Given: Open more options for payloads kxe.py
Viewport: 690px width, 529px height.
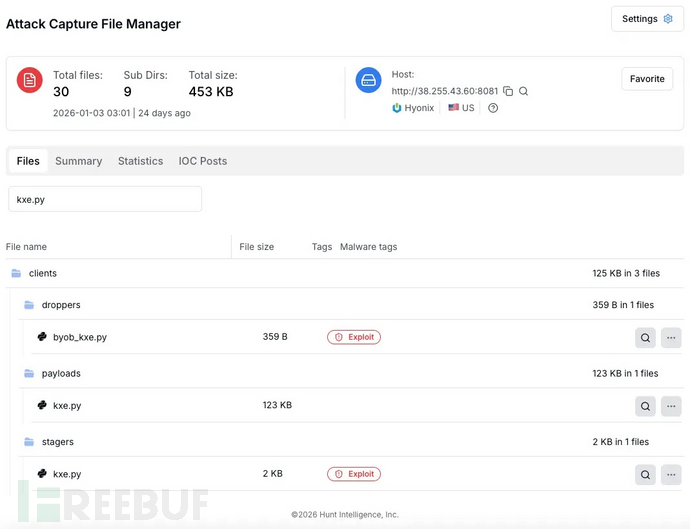Looking at the screenshot, I should 671,406.
